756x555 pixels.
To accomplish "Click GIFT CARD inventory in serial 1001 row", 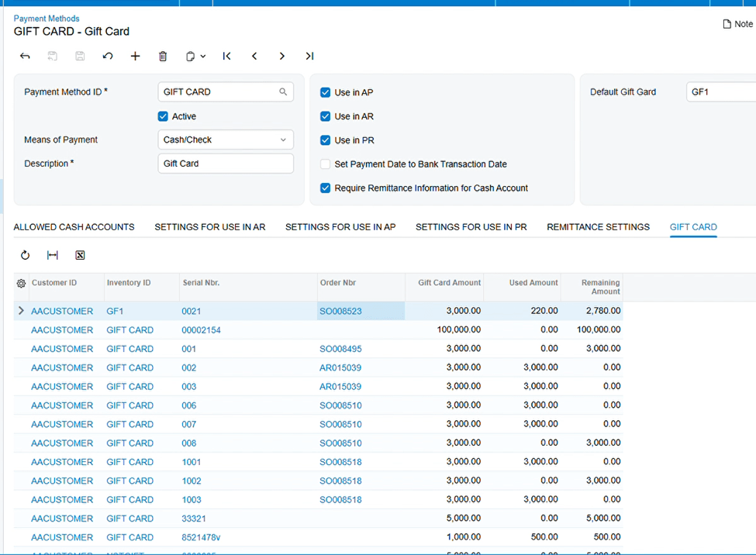I will [129, 463].
